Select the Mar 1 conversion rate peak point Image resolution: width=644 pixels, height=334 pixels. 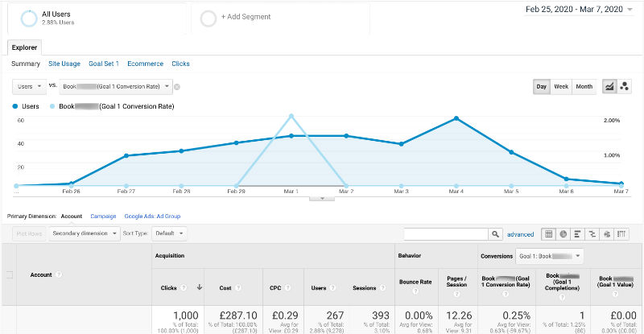click(291, 116)
